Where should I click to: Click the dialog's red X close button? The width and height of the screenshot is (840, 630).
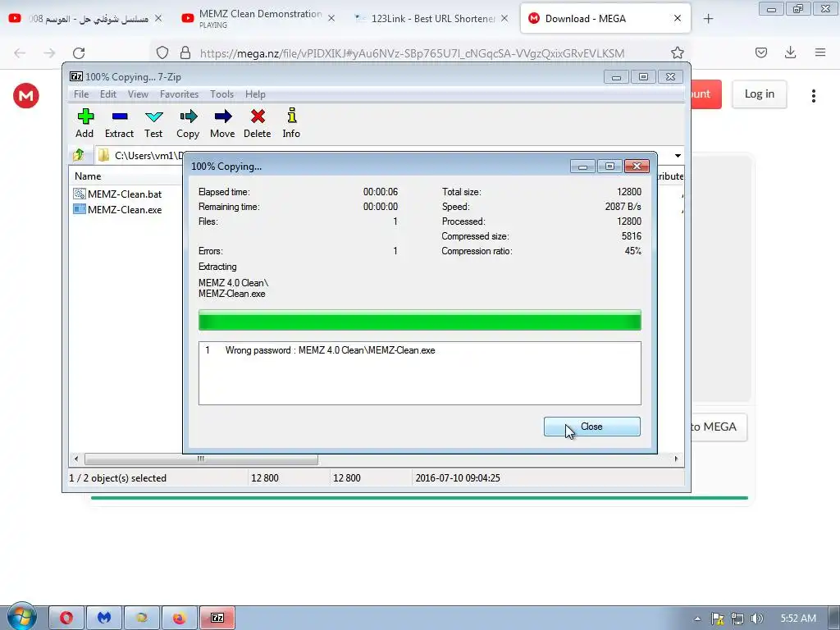pos(637,166)
